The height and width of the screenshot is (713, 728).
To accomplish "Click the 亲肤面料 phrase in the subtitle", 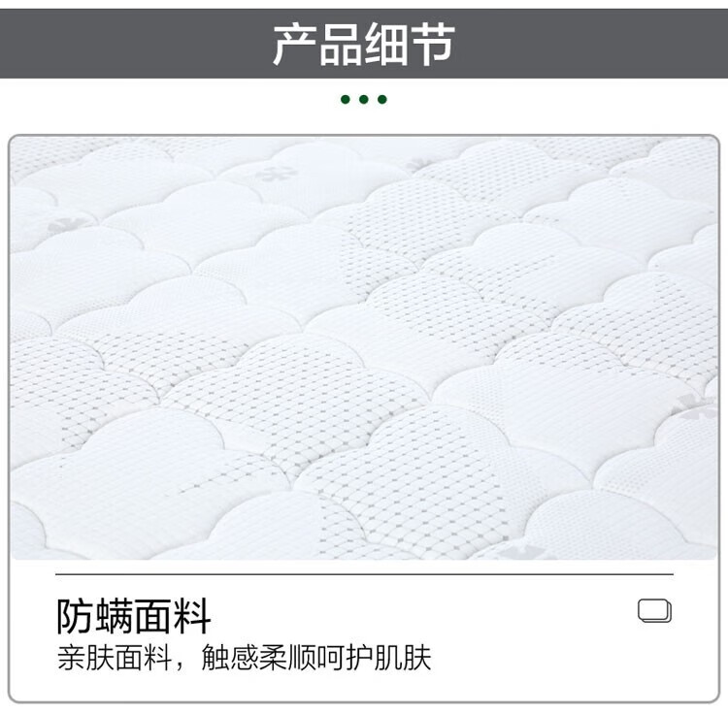I will click(x=116, y=658).
